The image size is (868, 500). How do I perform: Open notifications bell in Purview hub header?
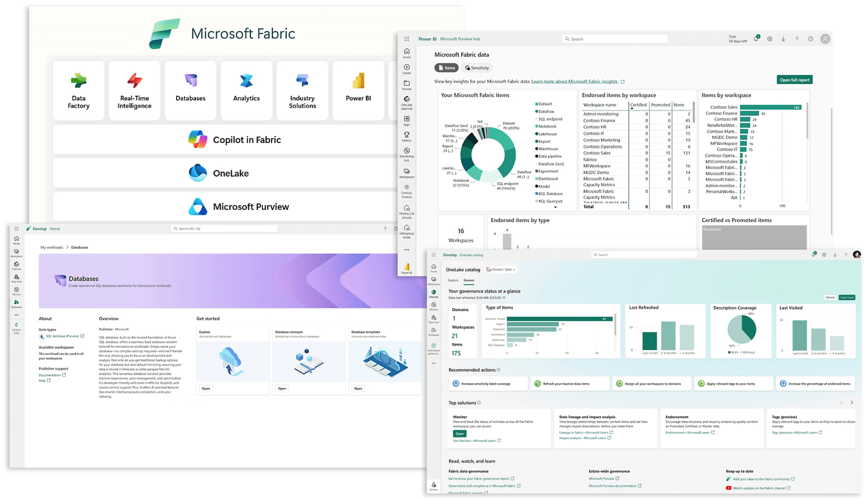click(x=756, y=39)
